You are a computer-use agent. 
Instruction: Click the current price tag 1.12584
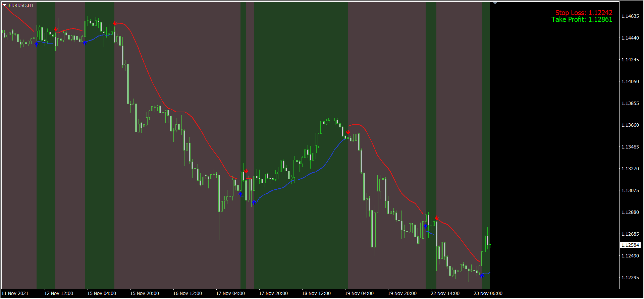pyautogui.click(x=630, y=245)
